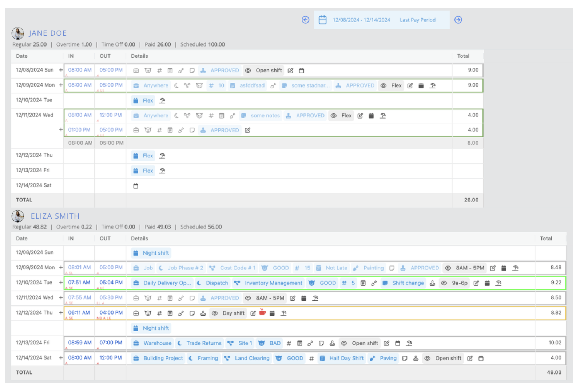Screen dimensions: 580x392
Task: Advance to next pay period arrow
Action: tap(458, 20)
